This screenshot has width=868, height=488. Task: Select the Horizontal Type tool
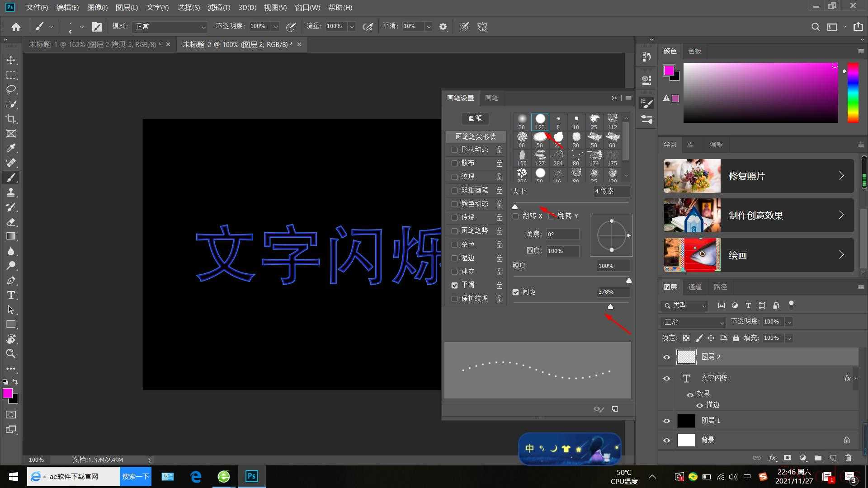(11, 295)
